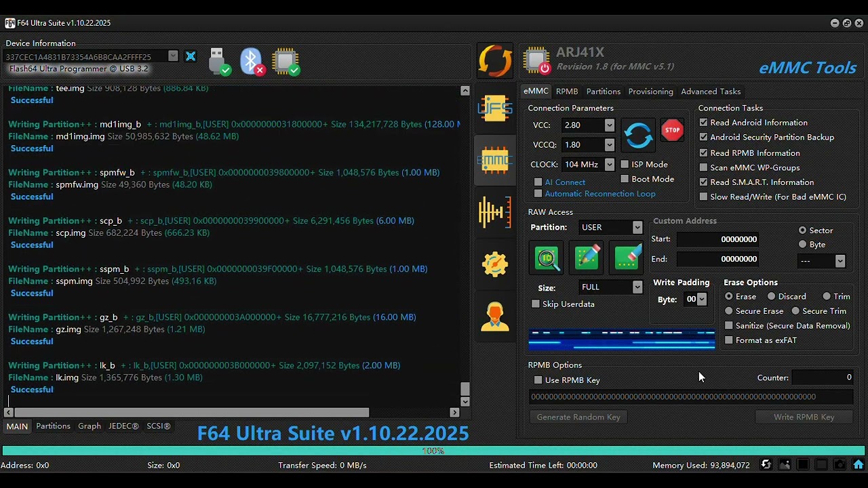Image resolution: width=868 pixels, height=488 pixels.
Task: Click the blue connect refresh arrows button
Action: click(638, 136)
